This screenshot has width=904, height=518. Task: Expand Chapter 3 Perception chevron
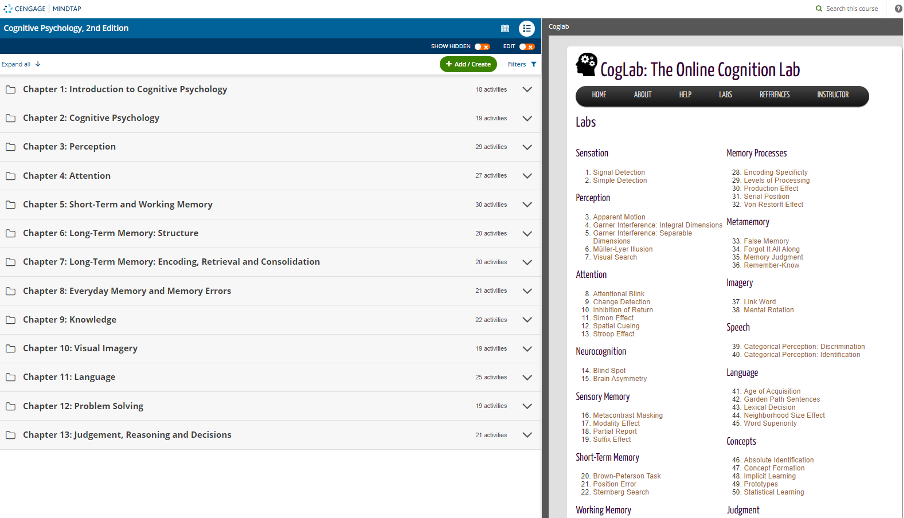tap(527, 147)
